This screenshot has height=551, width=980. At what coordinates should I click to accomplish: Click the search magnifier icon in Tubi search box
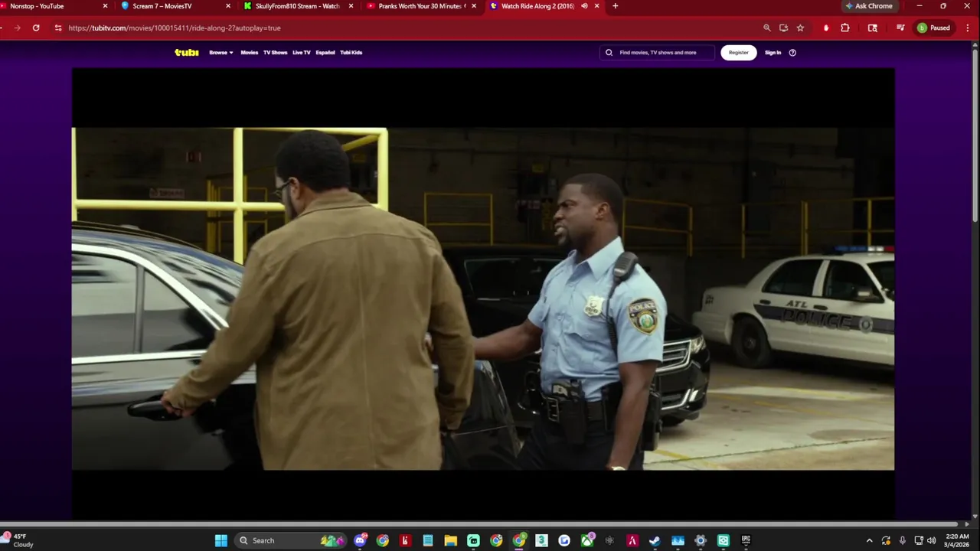[x=609, y=53]
